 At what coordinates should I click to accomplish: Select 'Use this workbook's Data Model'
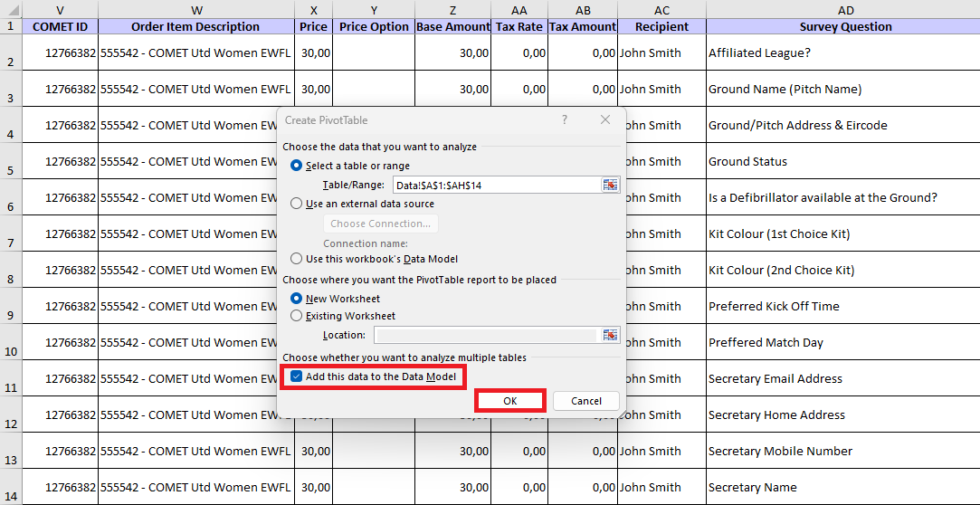point(297,259)
